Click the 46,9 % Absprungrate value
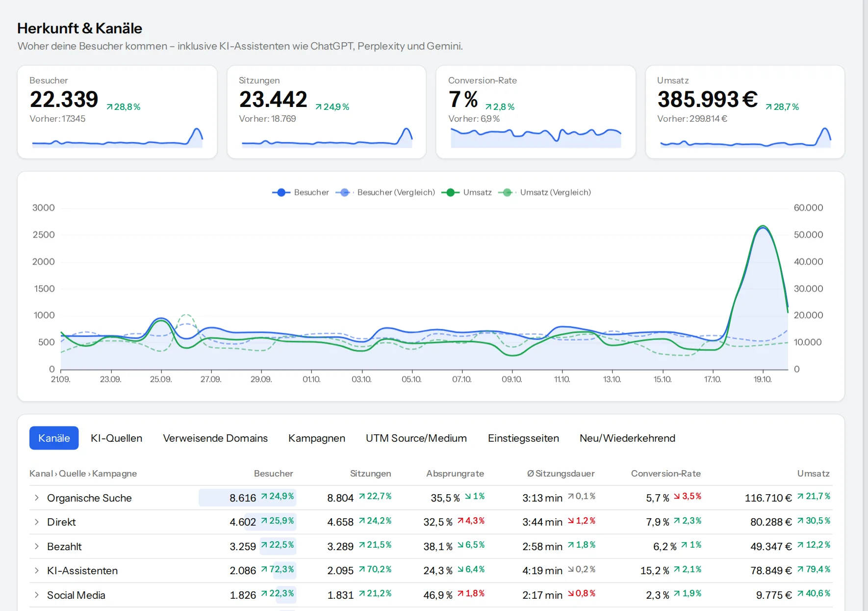Screen dimensions: 868x611 point(438,595)
